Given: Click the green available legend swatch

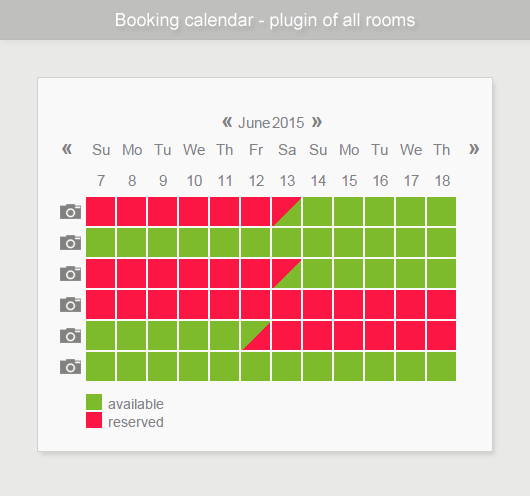Looking at the screenshot, I should click(94, 402).
